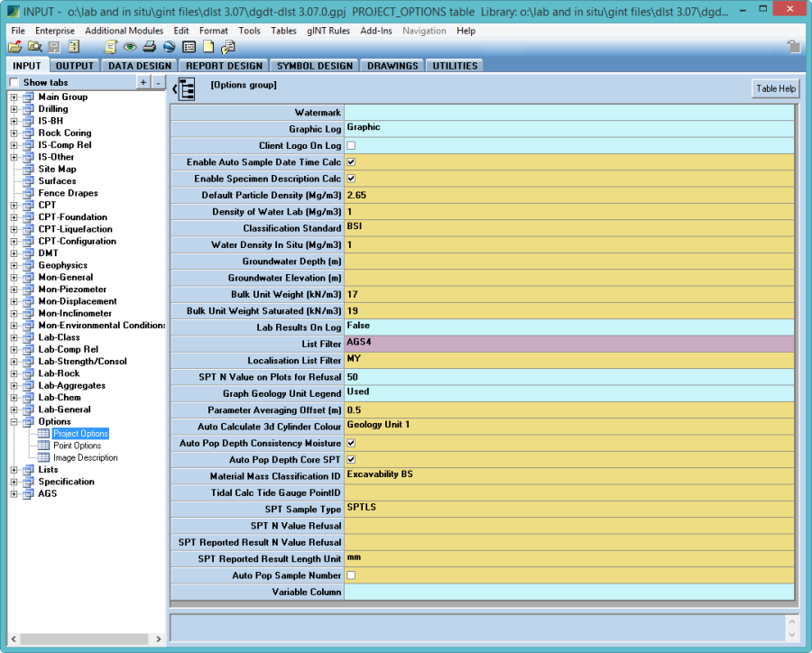This screenshot has height=653, width=812.
Task: Click the Classification Standard value field
Action: [x=568, y=228]
